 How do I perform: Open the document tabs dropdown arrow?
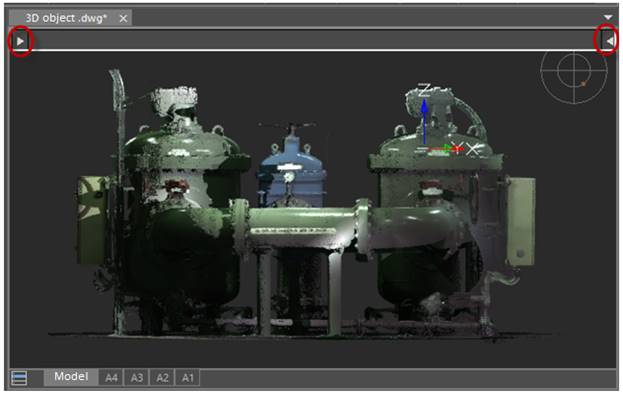tap(608, 17)
